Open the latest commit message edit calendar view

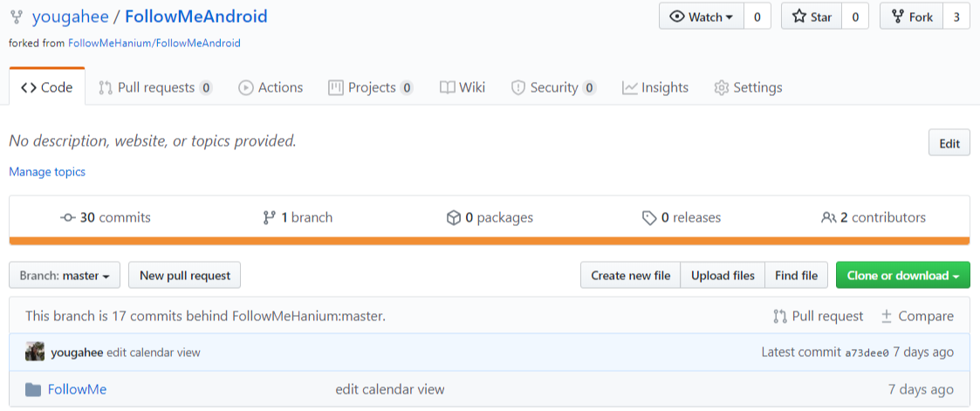154,353
